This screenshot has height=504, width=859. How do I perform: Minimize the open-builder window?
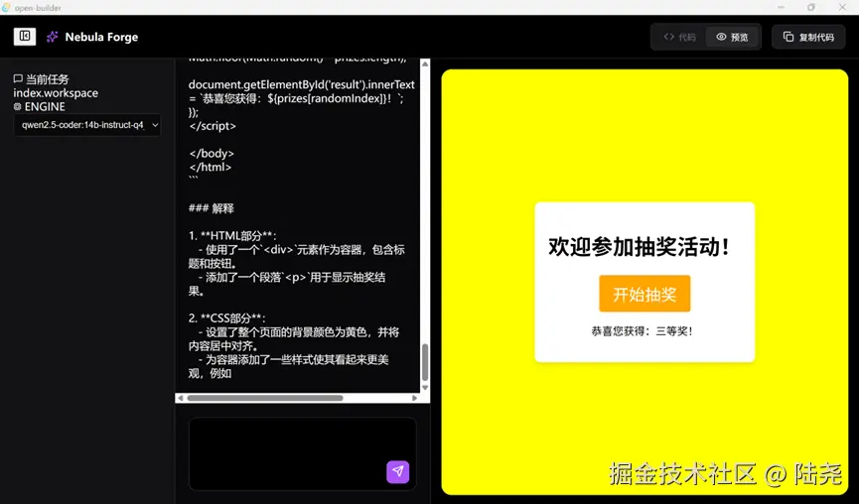(782, 7)
